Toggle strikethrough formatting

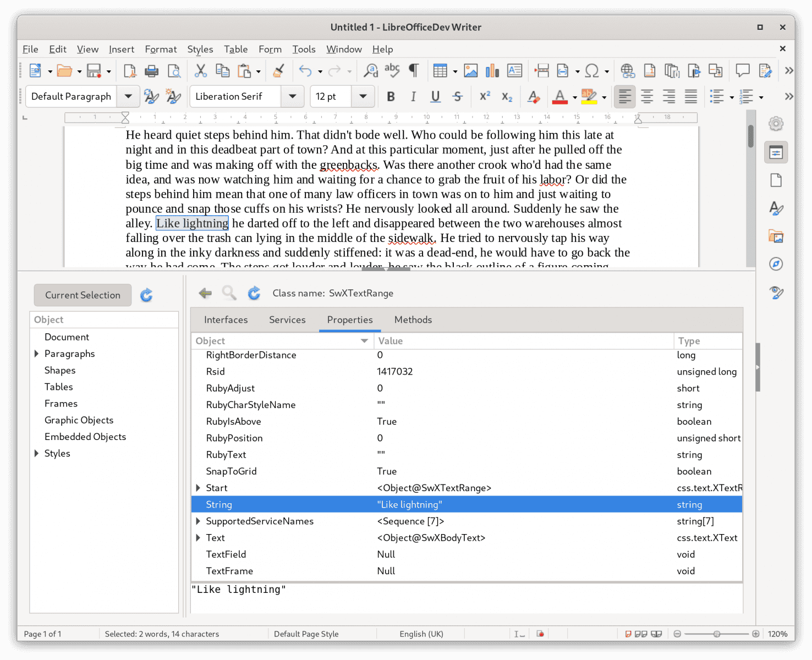pos(457,96)
